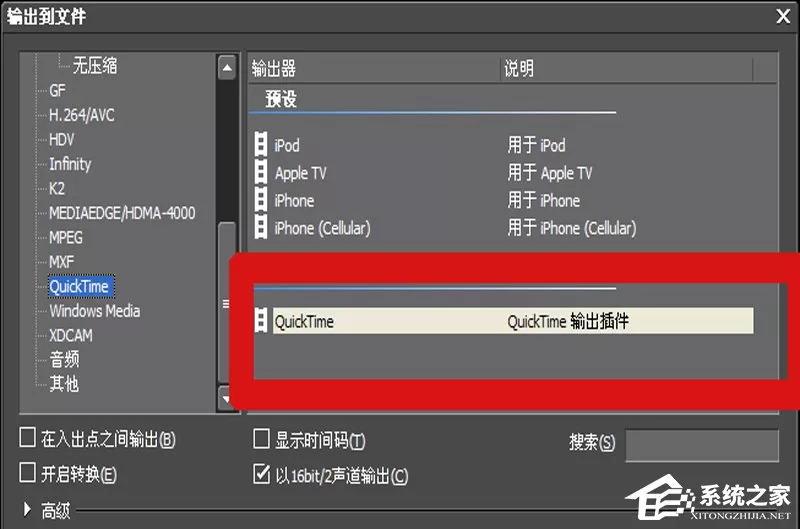Click the tree scrollbar down arrow
800x529 pixels.
pyautogui.click(x=226, y=398)
